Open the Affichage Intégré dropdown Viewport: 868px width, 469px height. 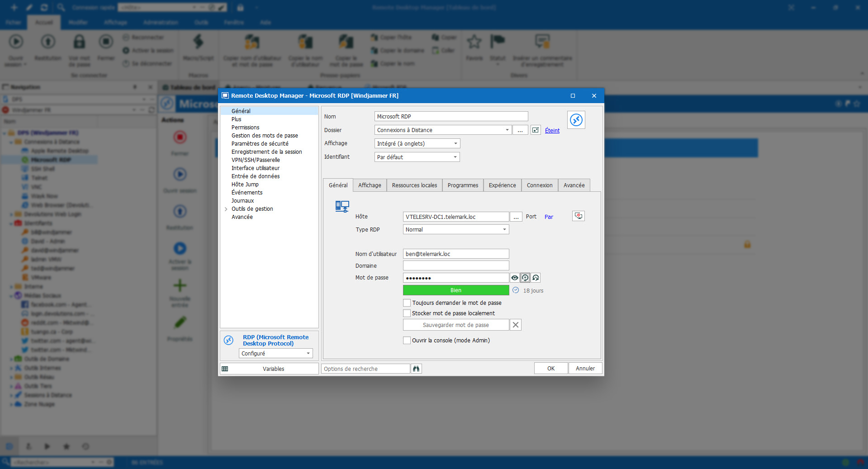455,144
